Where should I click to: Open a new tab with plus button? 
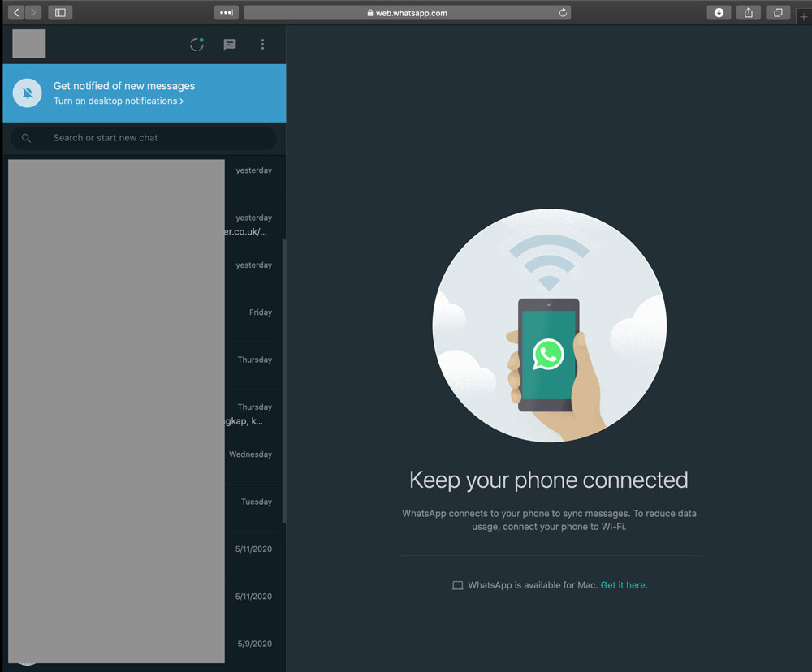[x=804, y=16]
